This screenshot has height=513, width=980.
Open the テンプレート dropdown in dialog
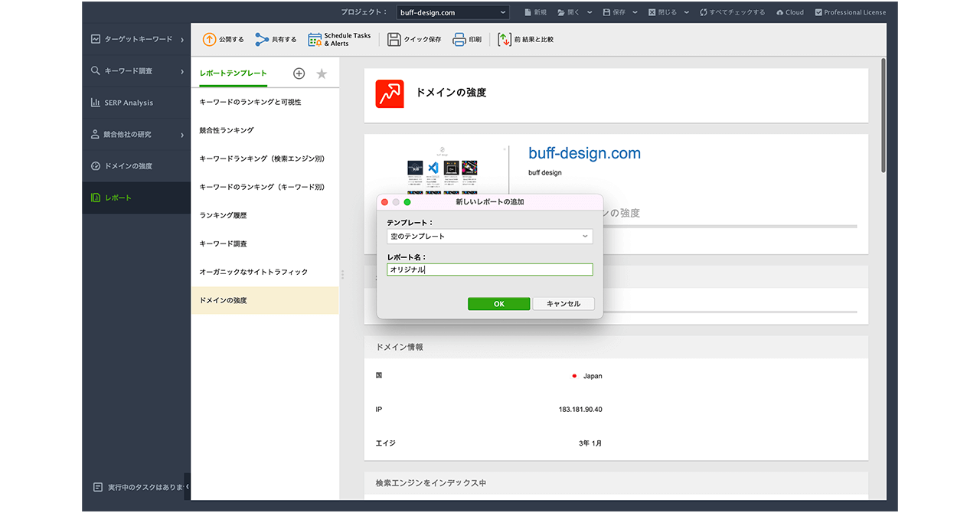click(489, 237)
